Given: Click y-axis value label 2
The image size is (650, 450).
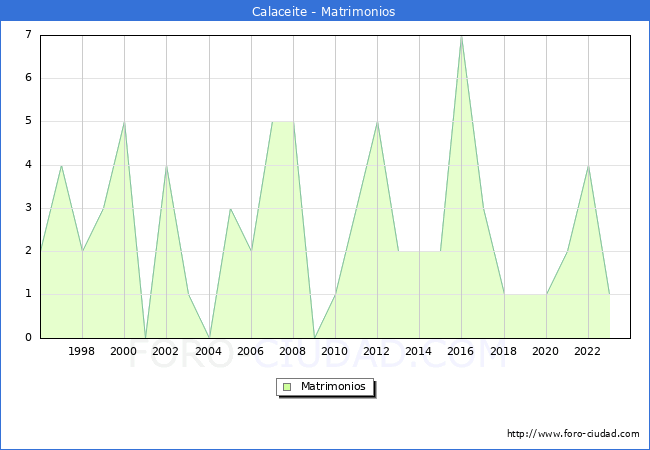Looking at the screenshot, I should (x=28, y=251).
